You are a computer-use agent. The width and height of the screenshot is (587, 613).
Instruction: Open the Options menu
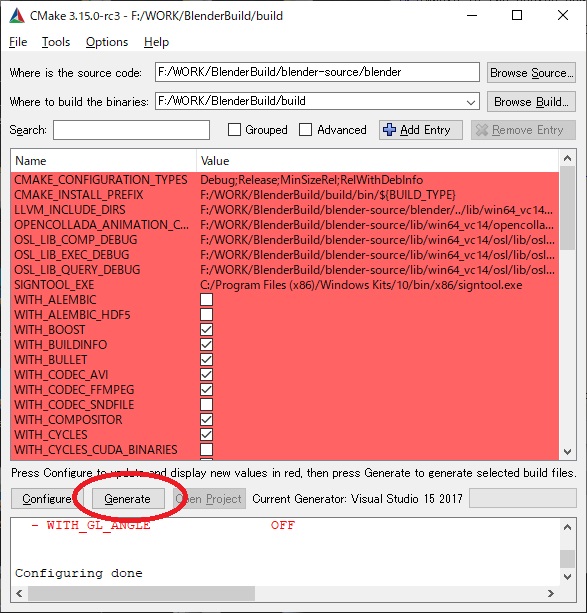107,42
